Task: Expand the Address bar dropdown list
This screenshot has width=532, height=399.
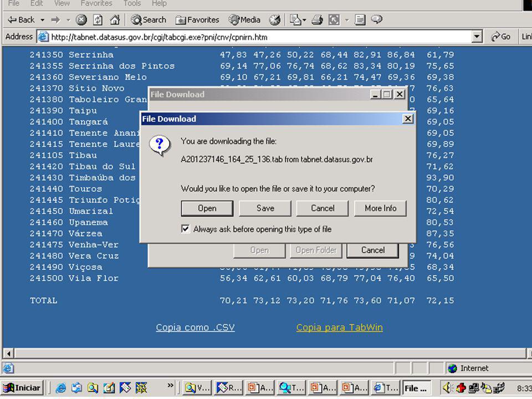Action: pos(477,37)
